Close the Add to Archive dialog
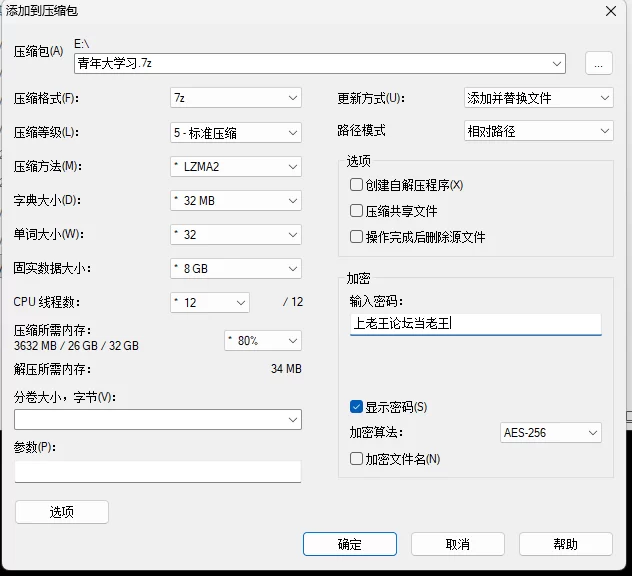 tap(610, 11)
